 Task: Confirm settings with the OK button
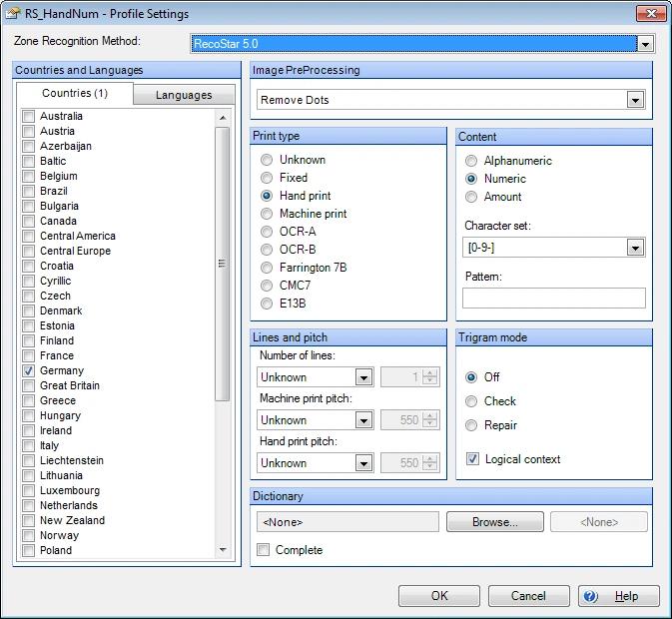tap(439, 596)
